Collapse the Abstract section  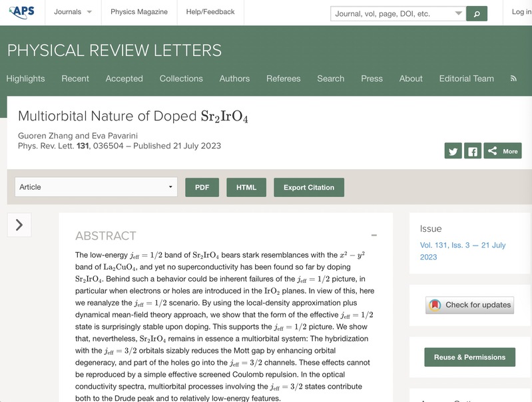coord(374,236)
